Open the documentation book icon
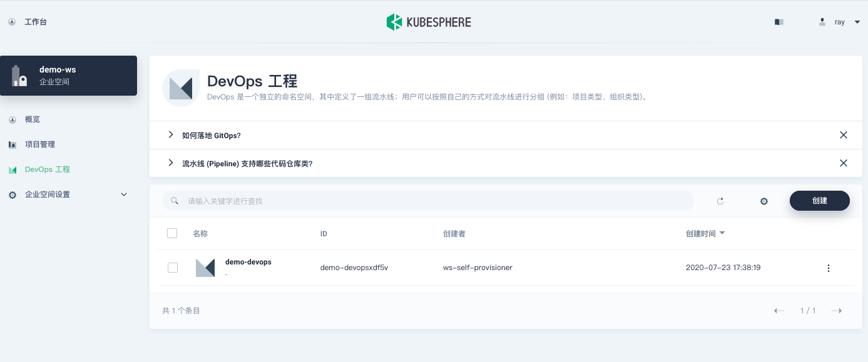The width and height of the screenshot is (868, 362). point(779,22)
